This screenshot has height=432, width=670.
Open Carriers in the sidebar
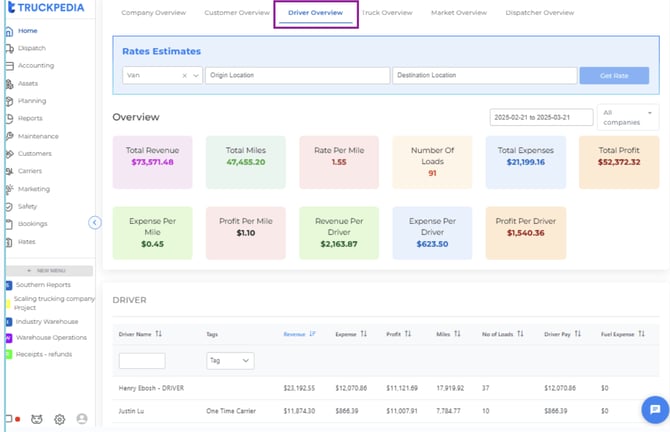click(x=30, y=171)
